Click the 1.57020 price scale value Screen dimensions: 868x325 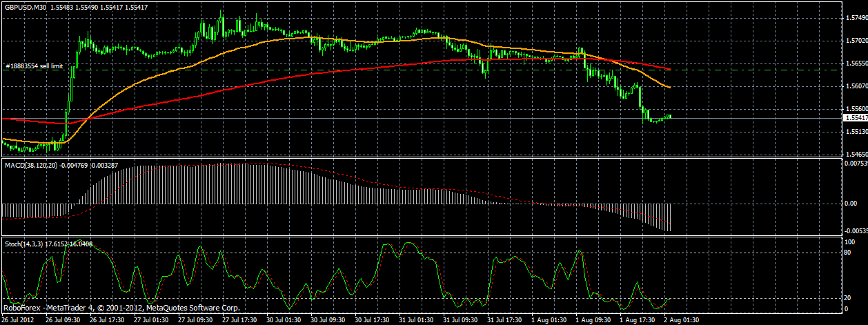point(856,41)
